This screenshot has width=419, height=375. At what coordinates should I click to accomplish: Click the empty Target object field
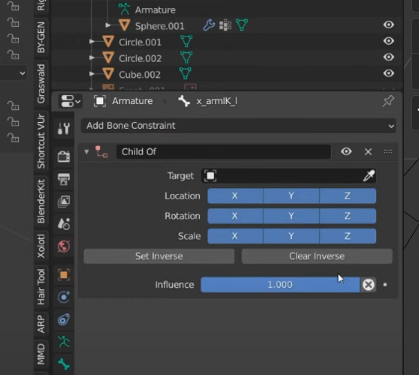tap(289, 176)
